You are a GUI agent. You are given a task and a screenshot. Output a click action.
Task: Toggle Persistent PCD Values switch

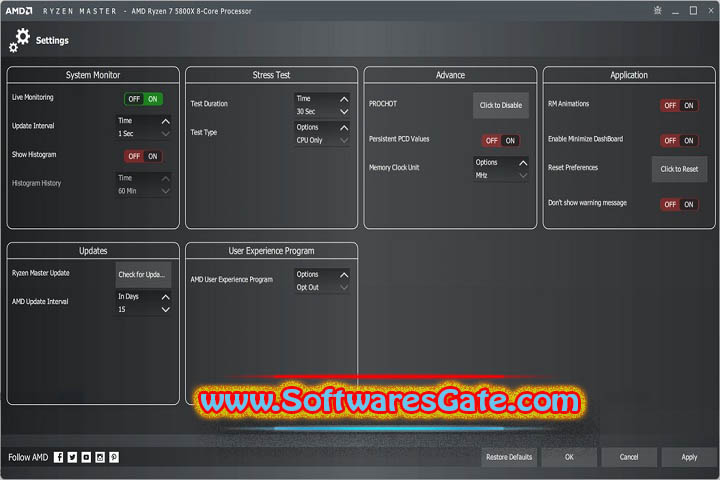501,141
